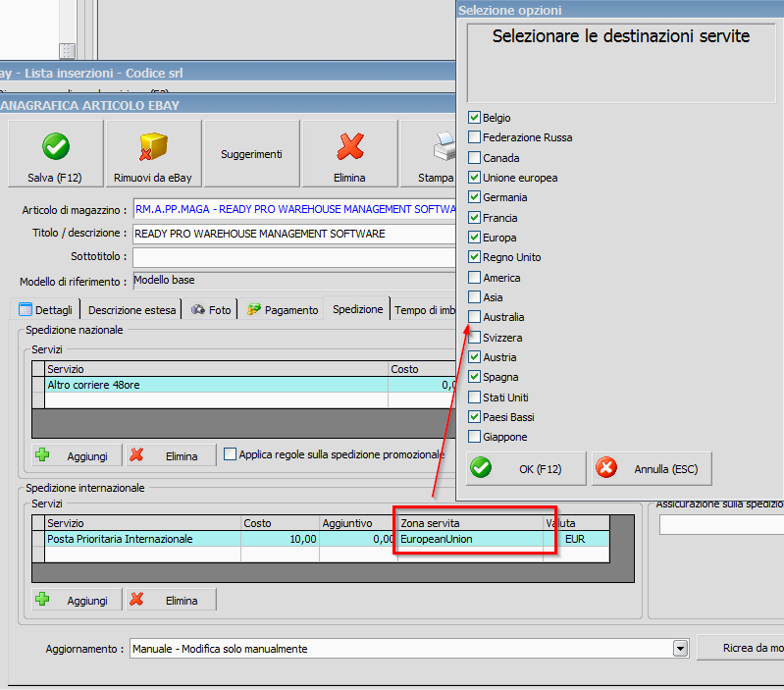This screenshot has height=690, width=784.
Task: Check the Svizzera checkbox
Action: (x=475, y=337)
